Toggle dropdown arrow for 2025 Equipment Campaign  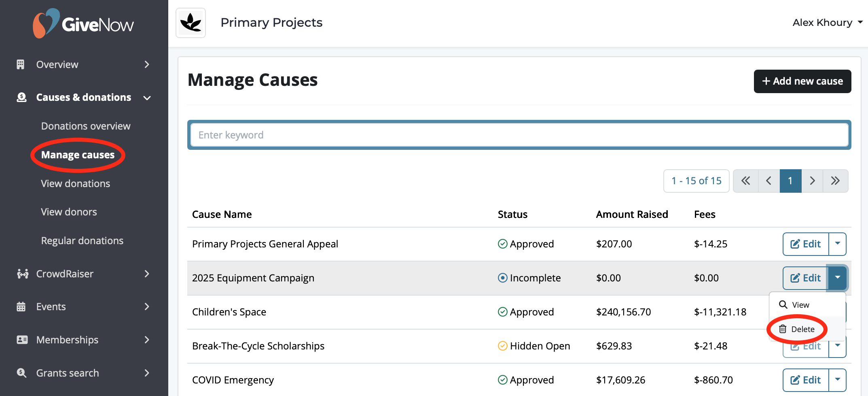838,278
